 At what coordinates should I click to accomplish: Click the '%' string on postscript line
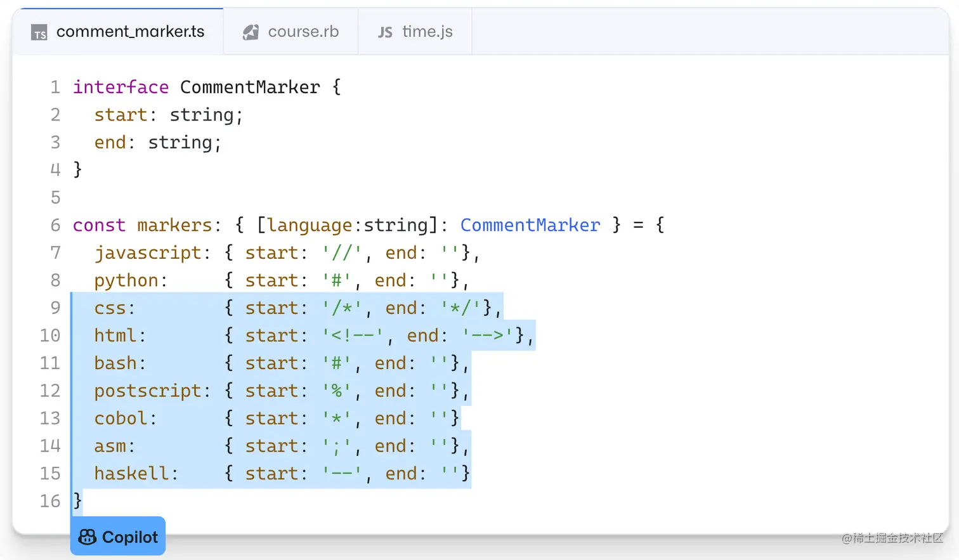click(337, 391)
